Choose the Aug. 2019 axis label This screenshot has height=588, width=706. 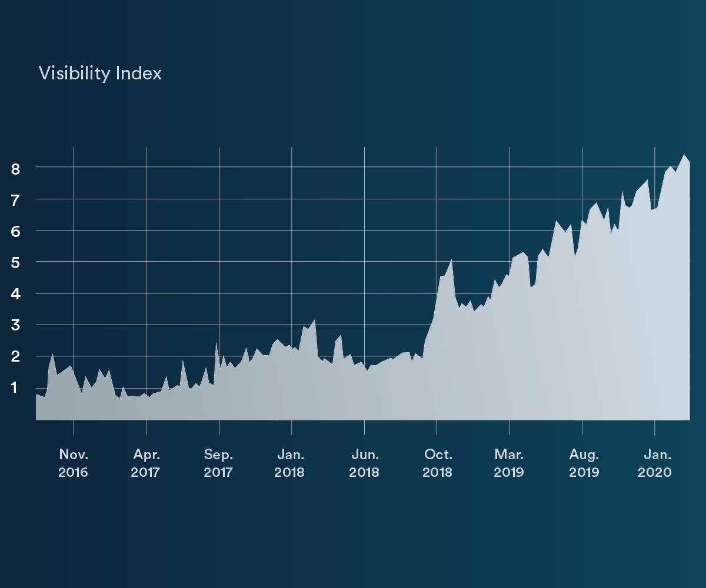[584, 463]
